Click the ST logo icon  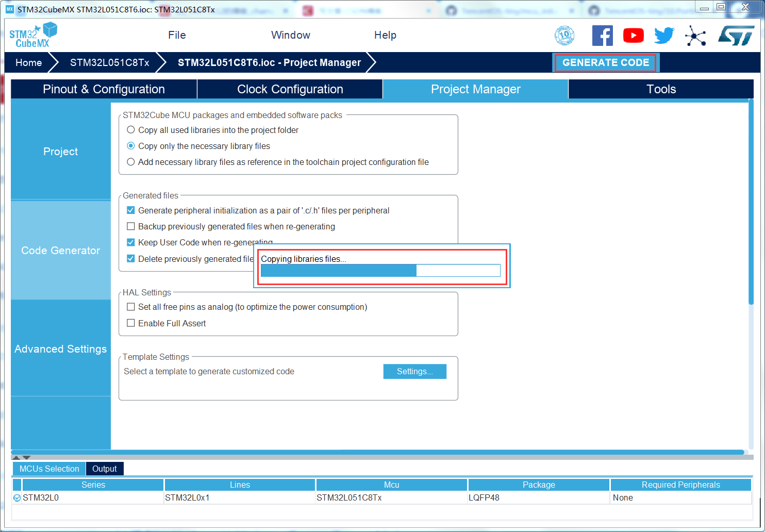point(736,36)
